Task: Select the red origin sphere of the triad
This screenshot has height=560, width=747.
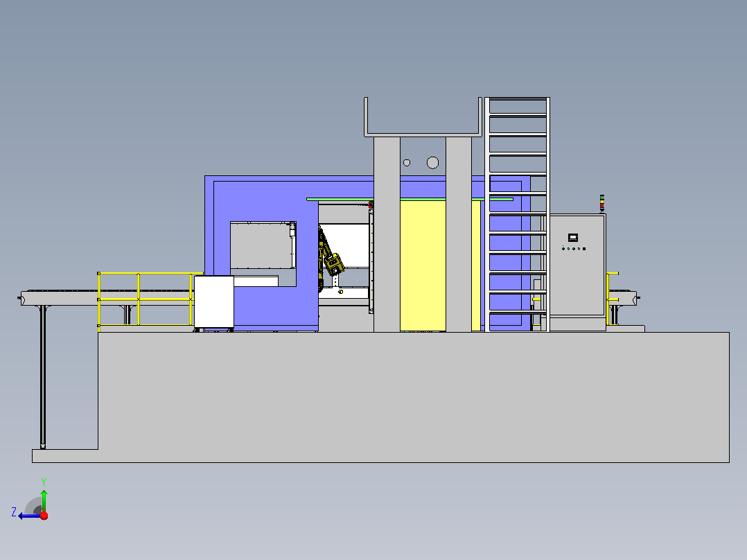Action: (x=44, y=516)
